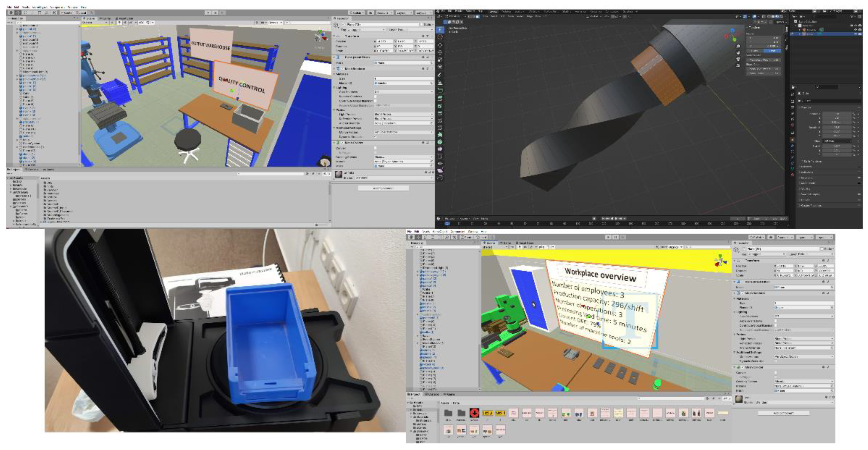Switch to Console tab in Workplace overview editor
The width and height of the screenshot is (868, 450).
[x=432, y=394]
